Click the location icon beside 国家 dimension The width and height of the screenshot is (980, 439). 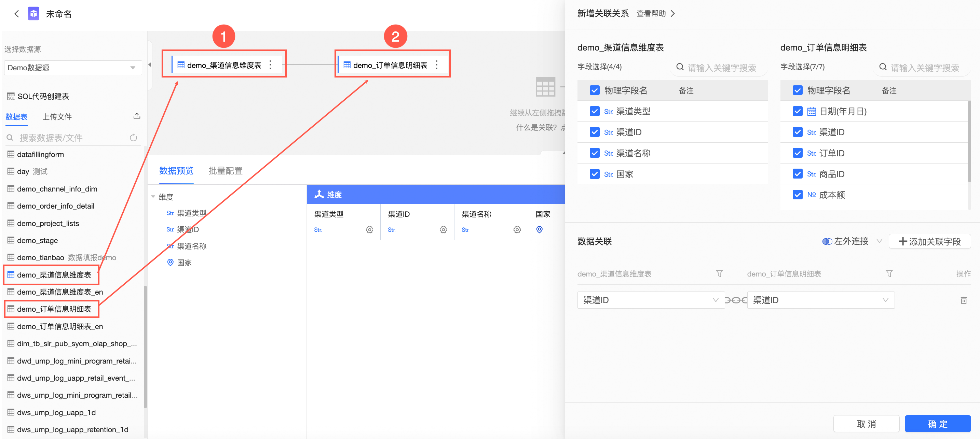point(171,263)
